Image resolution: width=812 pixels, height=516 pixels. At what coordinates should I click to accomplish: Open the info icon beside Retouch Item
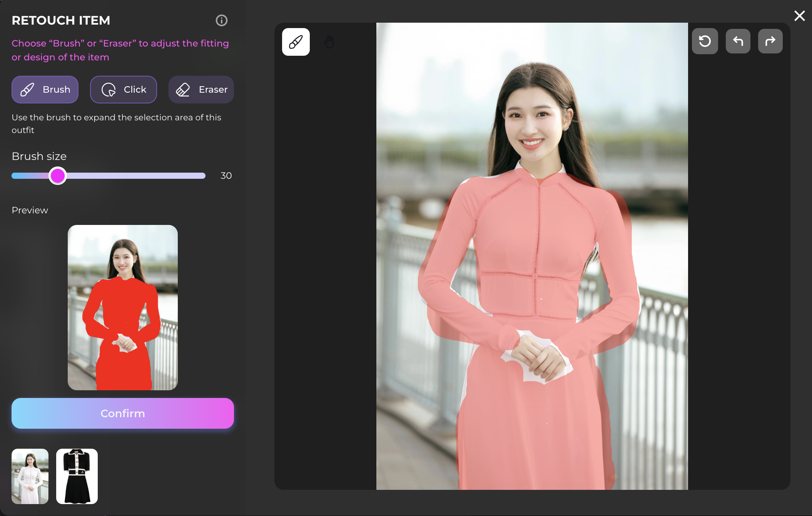[221, 20]
